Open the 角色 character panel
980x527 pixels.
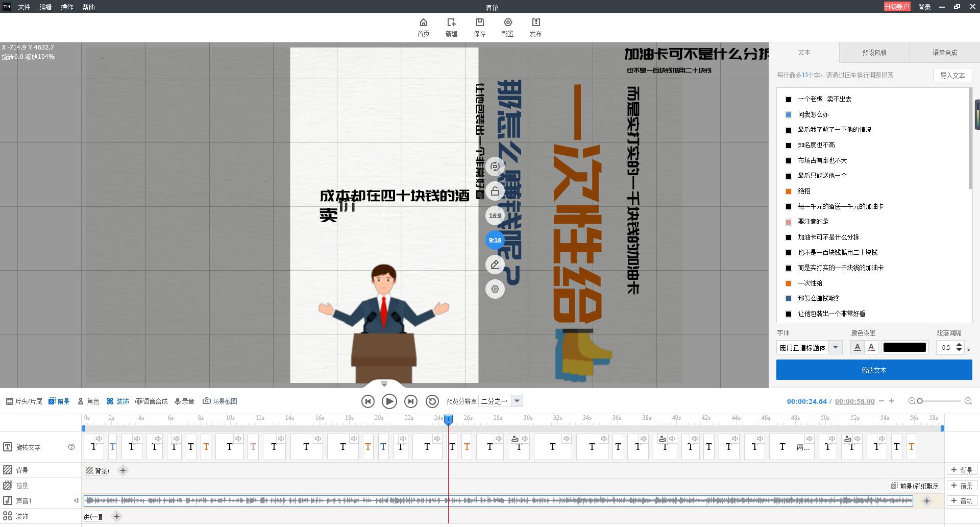coord(88,401)
